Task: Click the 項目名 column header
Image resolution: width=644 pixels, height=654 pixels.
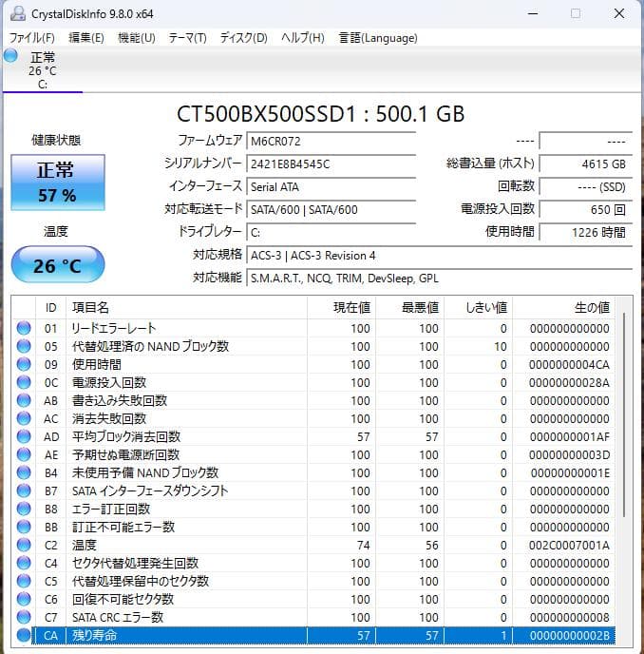Action: 186,308
